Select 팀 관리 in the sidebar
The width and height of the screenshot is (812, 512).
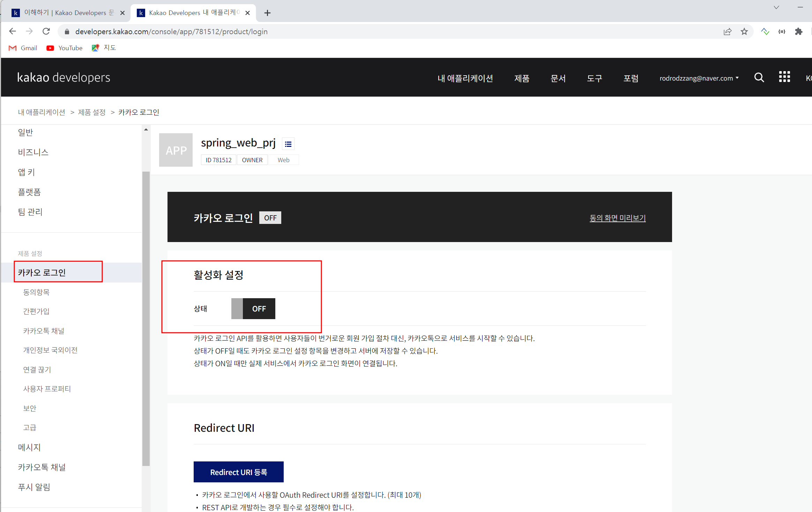point(30,212)
